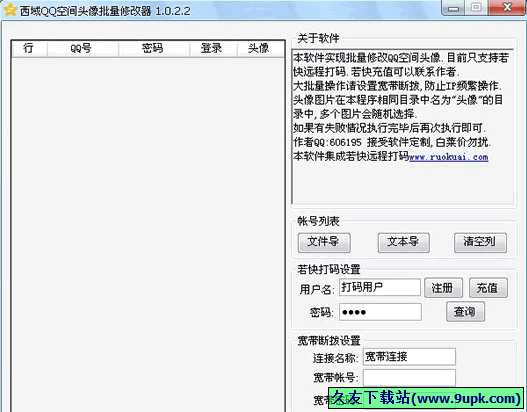This screenshot has width=527, height=412.
Task: Click the 充值 recharge button
Action: click(x=488, y=288)
